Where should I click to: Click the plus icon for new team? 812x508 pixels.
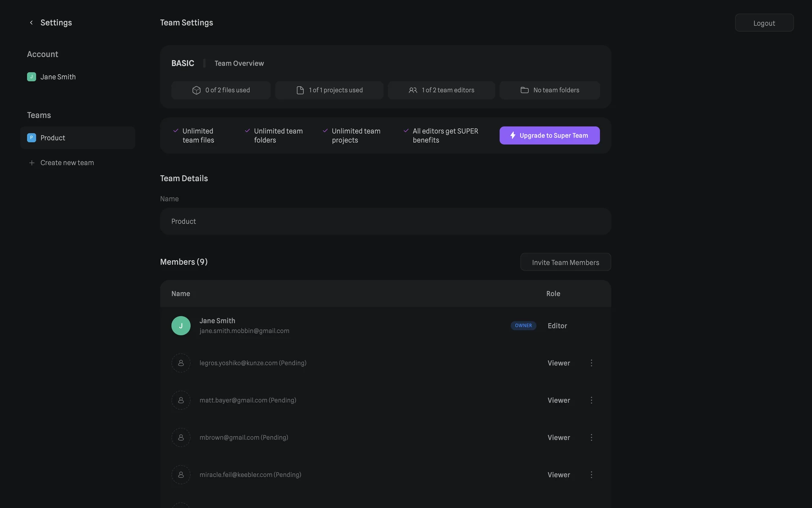(32, 163)
